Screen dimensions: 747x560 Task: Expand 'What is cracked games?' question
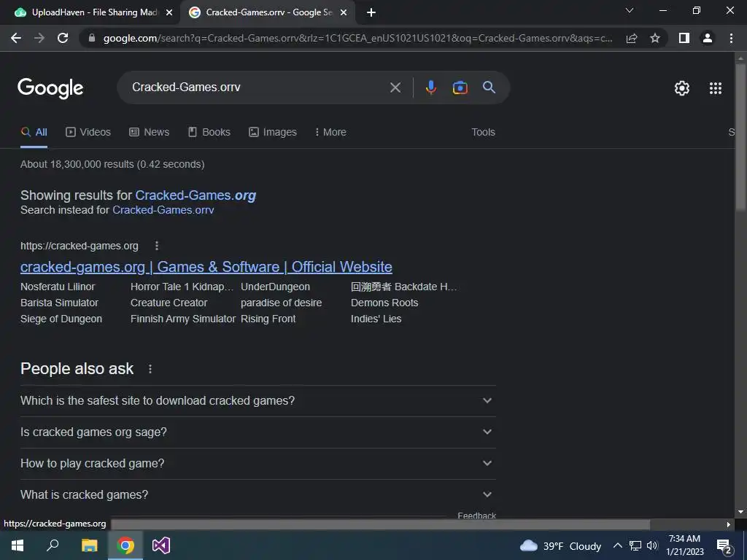coord(258,495)
